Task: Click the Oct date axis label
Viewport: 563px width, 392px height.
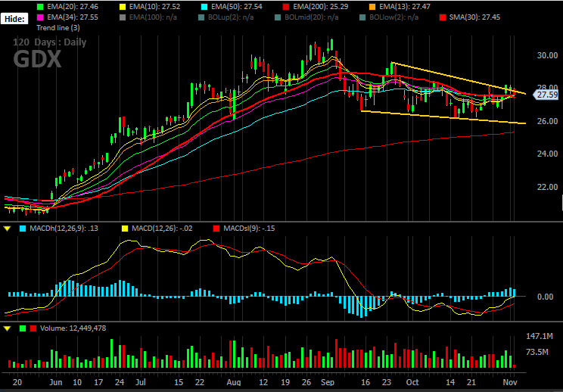Action: point(412,381)
